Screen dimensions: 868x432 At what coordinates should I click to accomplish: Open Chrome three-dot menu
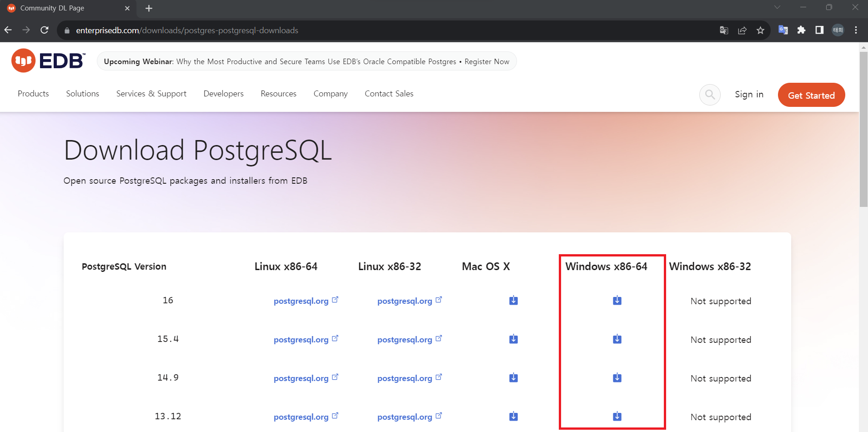(x=856, y=30)
